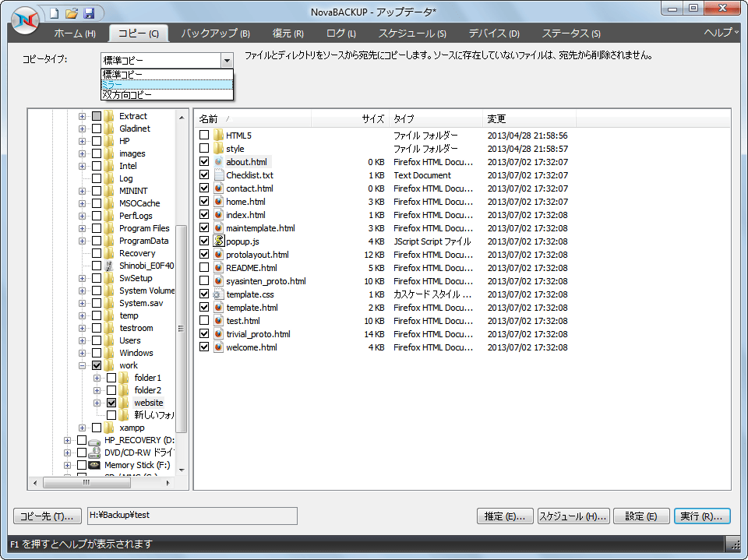Expand the HP_RECOVERY drive node
This screenshot has height=560, width=748.
(67, 440)
